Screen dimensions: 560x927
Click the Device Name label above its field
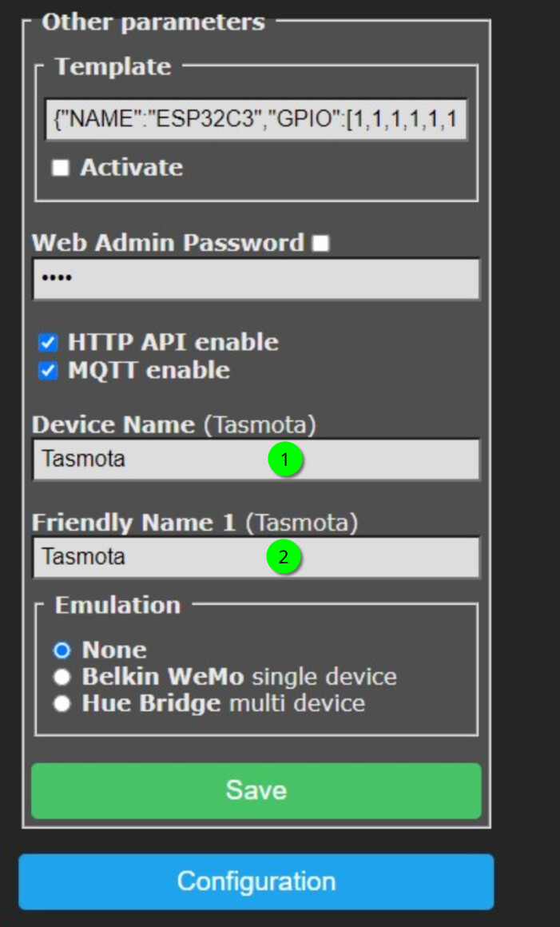(x=113, y=425)
